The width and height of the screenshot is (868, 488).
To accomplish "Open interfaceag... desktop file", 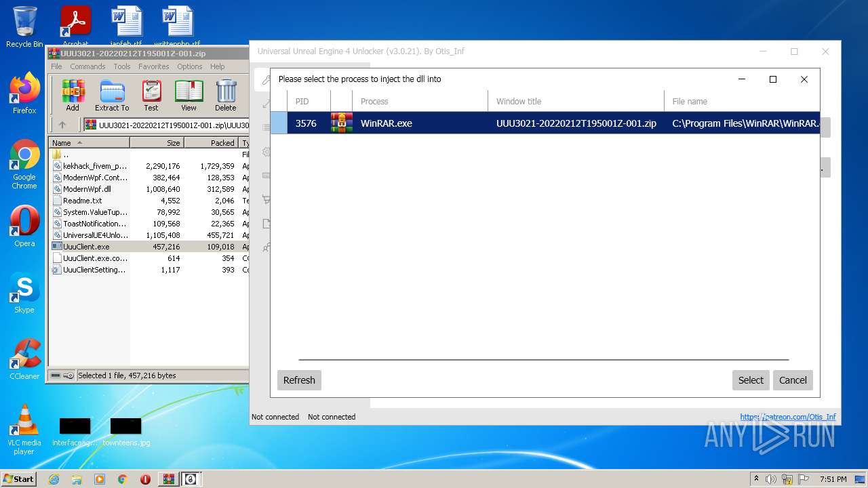I will click(x=75, y=432).
